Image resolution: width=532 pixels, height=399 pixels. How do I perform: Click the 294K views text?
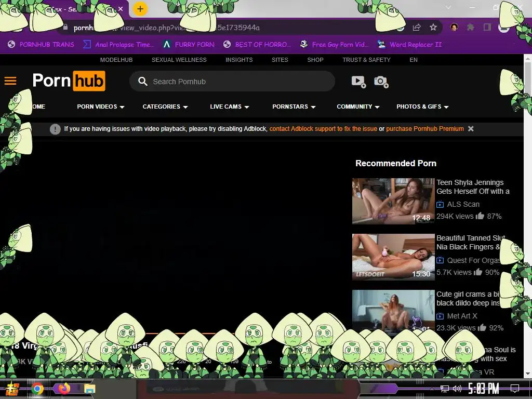point(455,216)
